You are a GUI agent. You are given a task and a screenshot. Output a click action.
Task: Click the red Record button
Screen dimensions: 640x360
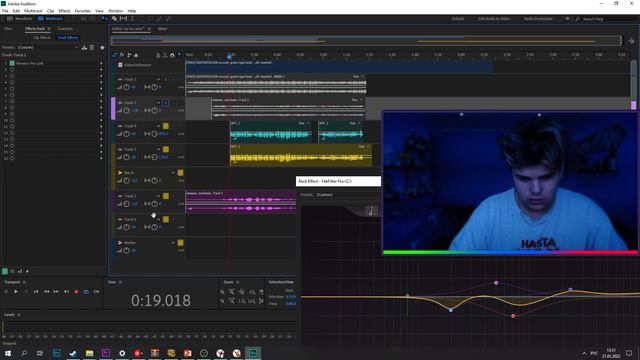pyautogui.click(x=76, y=291)
